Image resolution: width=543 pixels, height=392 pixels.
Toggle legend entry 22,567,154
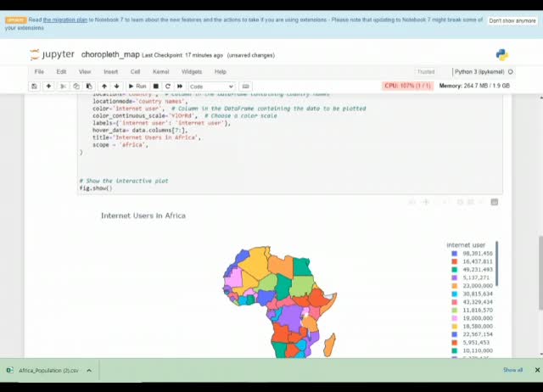click(472, 334)
